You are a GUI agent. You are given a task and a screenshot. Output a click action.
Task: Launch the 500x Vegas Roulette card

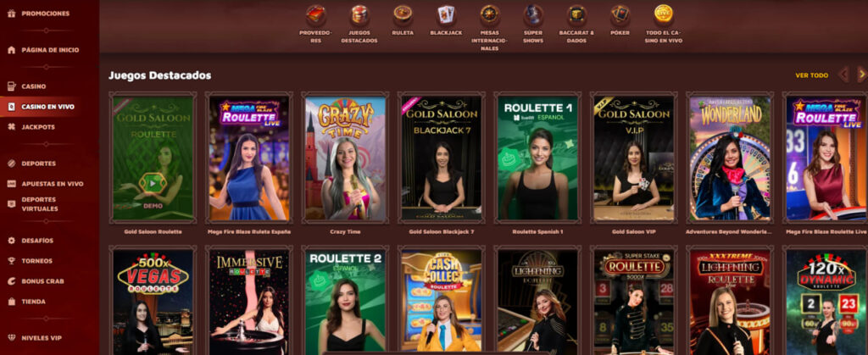pyautogui.click(x=153, y=301)
